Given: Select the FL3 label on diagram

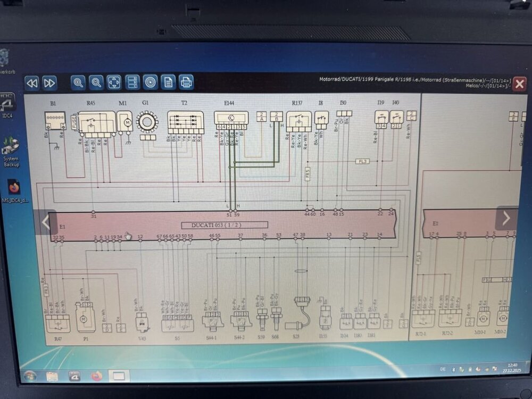Looking at the screenshot, I should coord(362,161).
